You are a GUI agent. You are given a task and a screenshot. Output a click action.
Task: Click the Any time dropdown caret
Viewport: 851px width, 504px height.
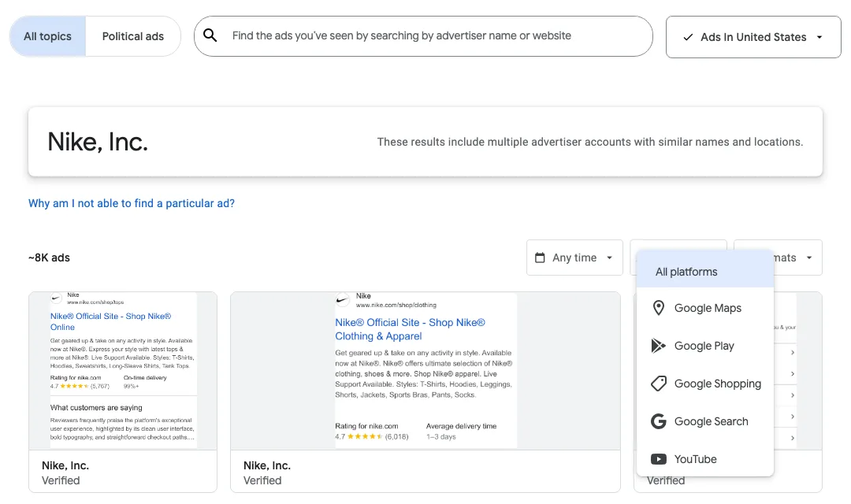[609, 258]
